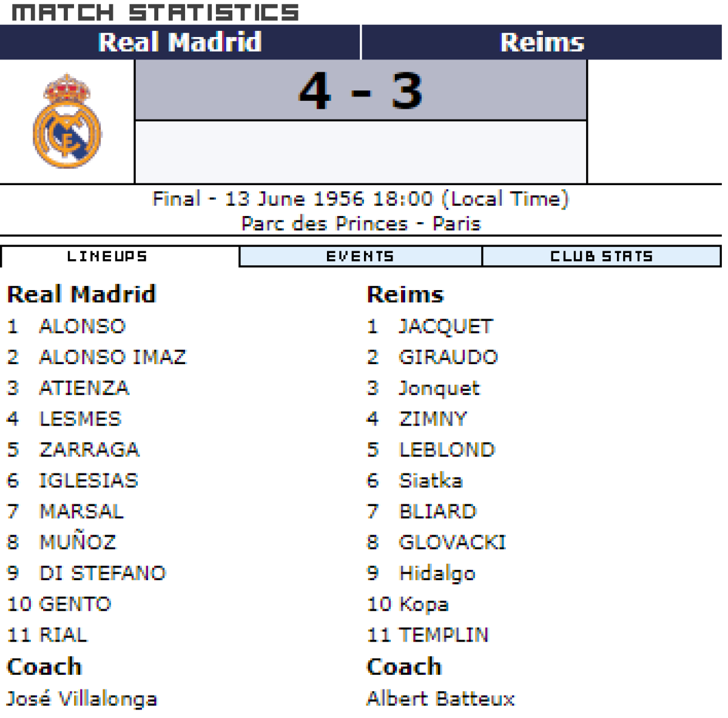Click the 4 - 3 match score
Screen dimensions: 728x718
tap(360, 91)
